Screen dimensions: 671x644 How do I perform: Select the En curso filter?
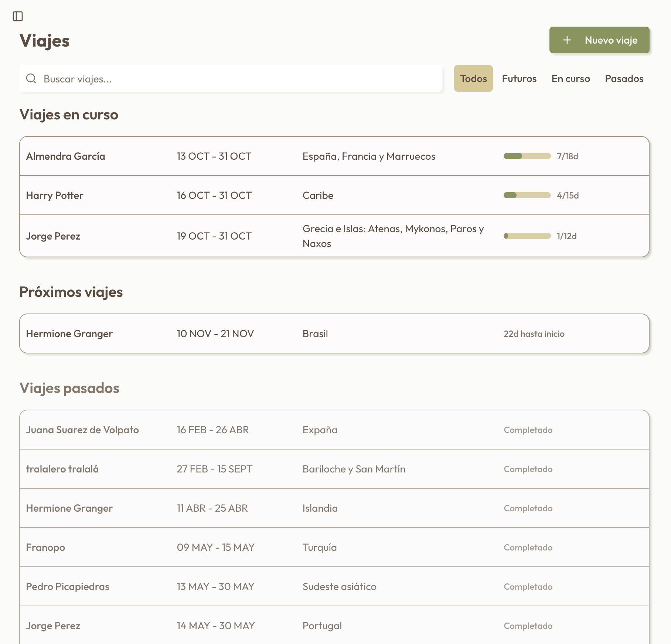(570, 78)
